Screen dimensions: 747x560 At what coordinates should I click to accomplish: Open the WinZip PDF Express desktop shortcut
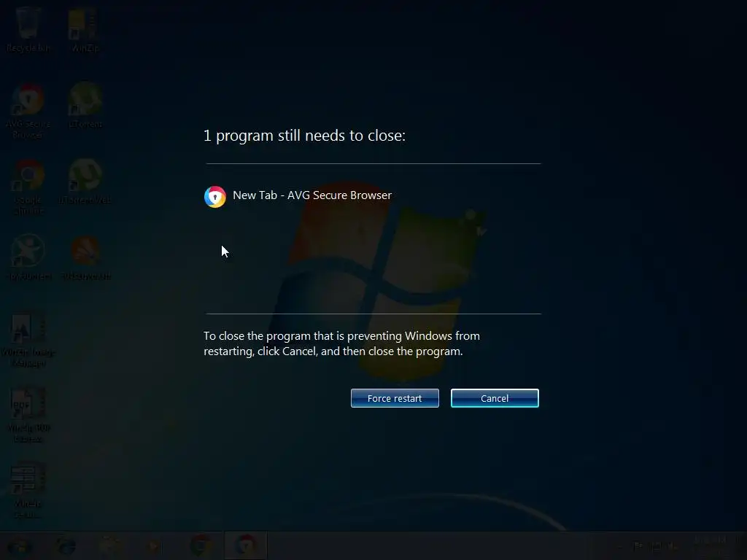pos(28,415)
